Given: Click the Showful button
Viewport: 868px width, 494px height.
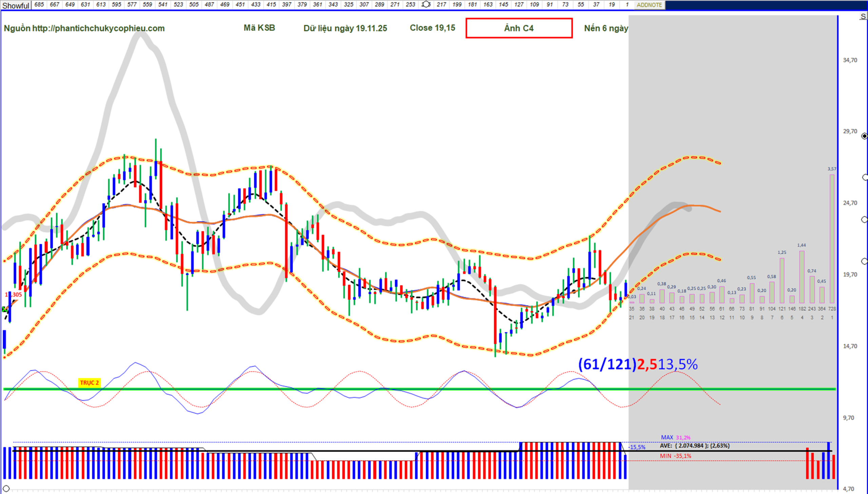Looking at the screenshot, I should coord(16,5).
